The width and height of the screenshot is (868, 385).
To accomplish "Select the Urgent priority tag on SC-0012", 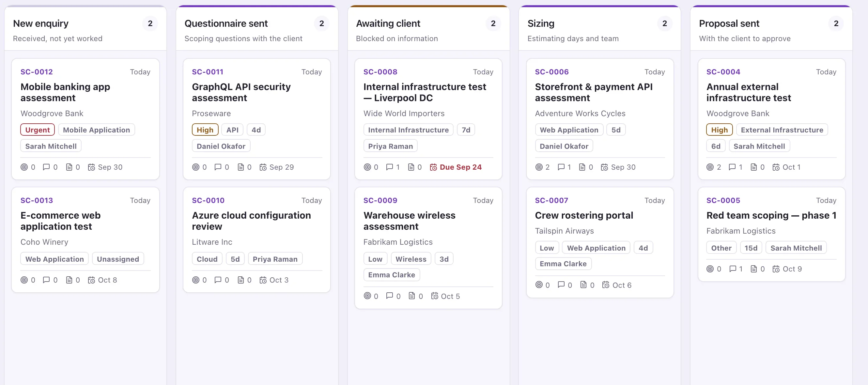I will pyautogui.click(x=38, y=130).
